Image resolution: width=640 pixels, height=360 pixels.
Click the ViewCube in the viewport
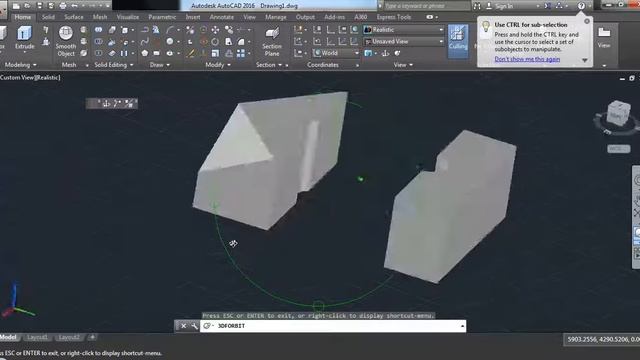pyautogui.click(x=618, y=113)
